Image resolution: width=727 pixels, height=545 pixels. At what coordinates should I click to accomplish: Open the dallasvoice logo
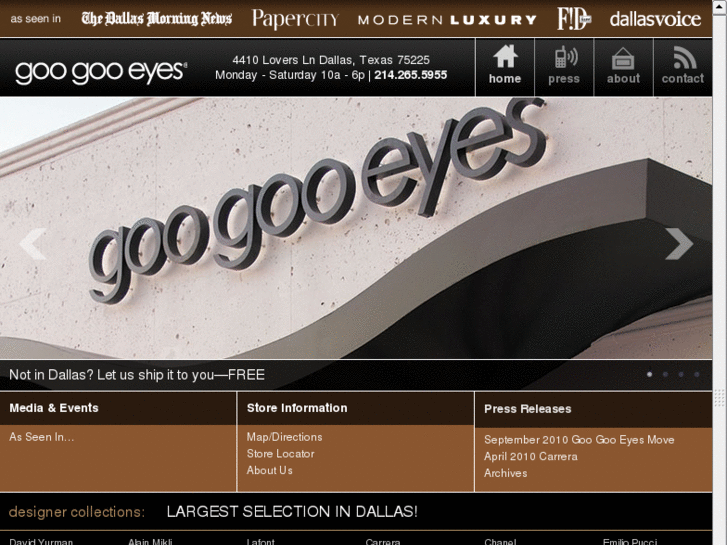tap(655, 19)
